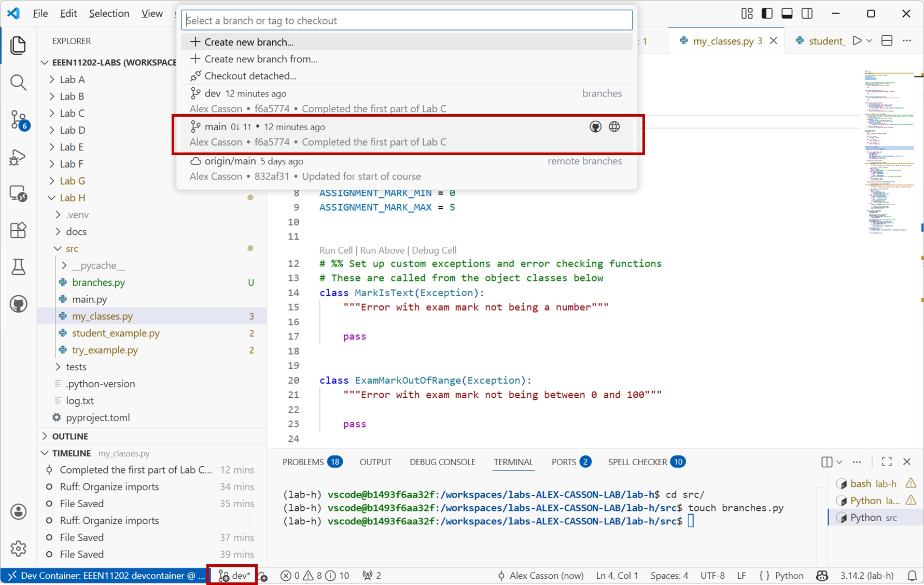The width and height of the screenshot is (924, 585).
Task: Open main branch on GitHub icon
Action: [x=595, y=127]
